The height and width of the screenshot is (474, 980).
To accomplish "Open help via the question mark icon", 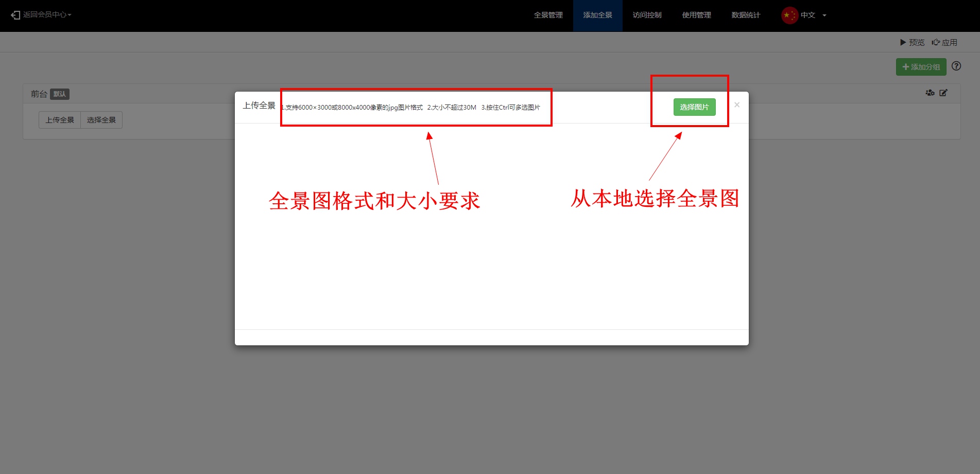I will (956, 66).
